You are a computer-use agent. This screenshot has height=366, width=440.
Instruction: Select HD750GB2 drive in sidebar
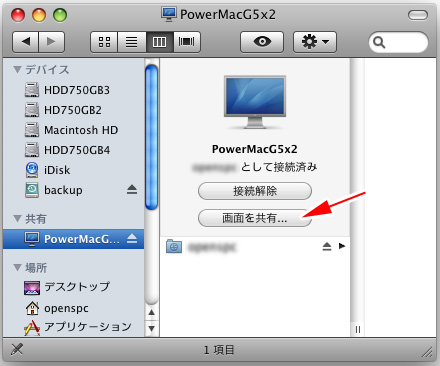pos(74,110)
